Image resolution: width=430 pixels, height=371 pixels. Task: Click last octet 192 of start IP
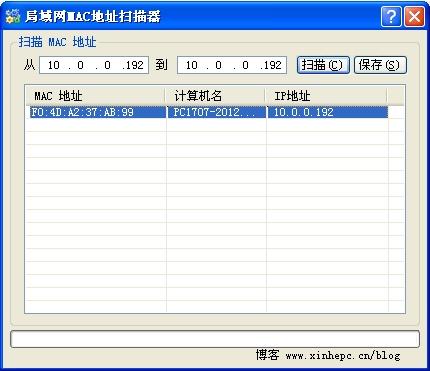pos(134,65)
